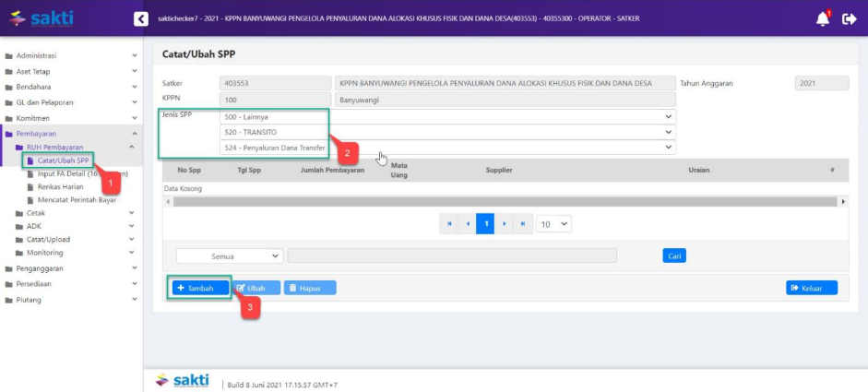Click the Tambah button

(197, 288)
